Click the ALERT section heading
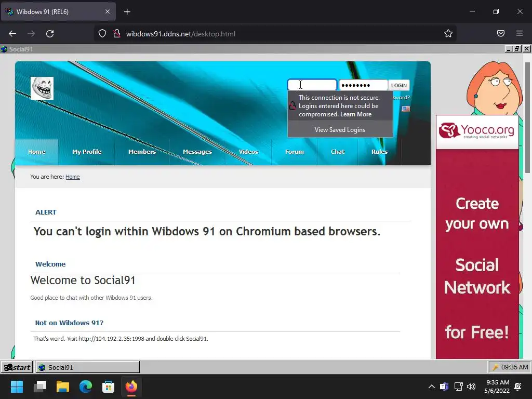532x399 pixels. point(46,212)
